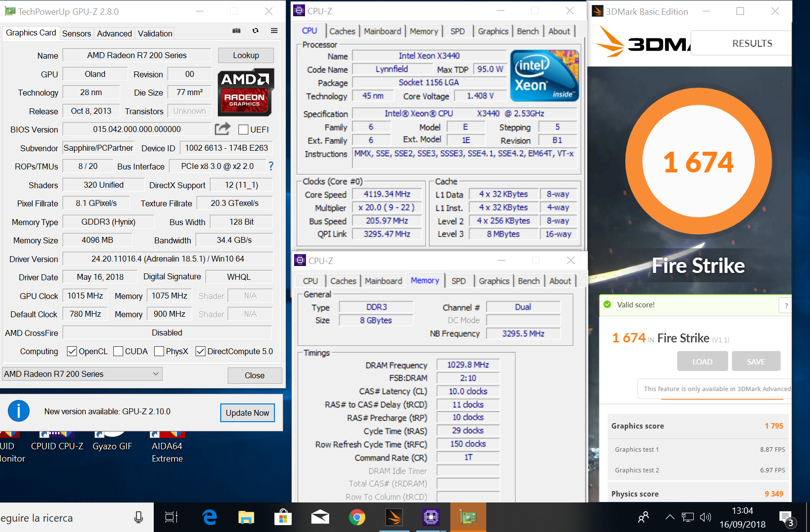The height and width of the screenshot is (532, 810).
Task: Switch to GPU-Z Validation tab
Action: pyautogui.click(x=155, y=33)
